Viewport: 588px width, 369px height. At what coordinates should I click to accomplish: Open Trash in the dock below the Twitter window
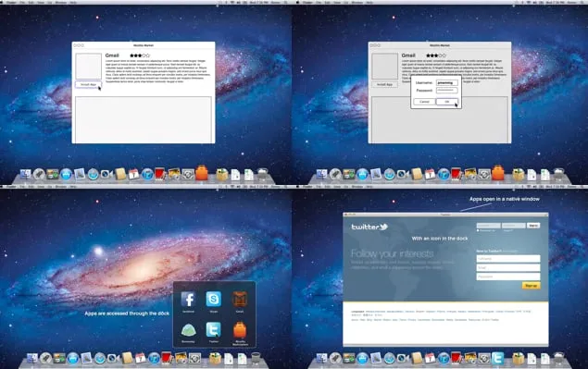(558, 359)
